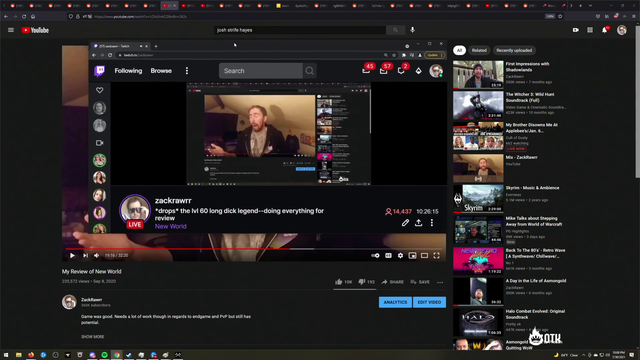
Task: Open YouTube notifications bell
Action: click(x=605, y=30)
